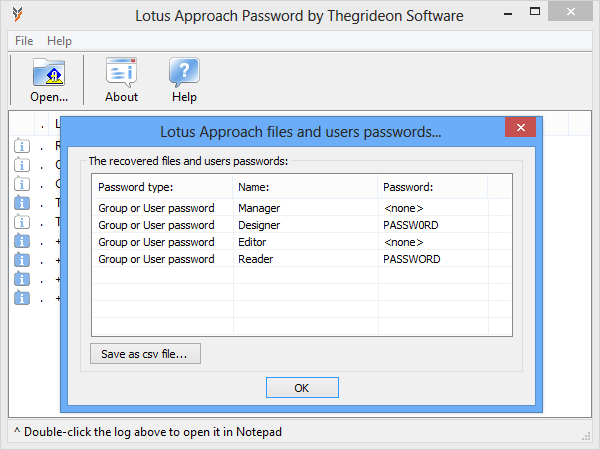This screenshot has height=450, width=600.
Task: Open a file with the Open toolbar icon
Action: [x=49, y=72]
